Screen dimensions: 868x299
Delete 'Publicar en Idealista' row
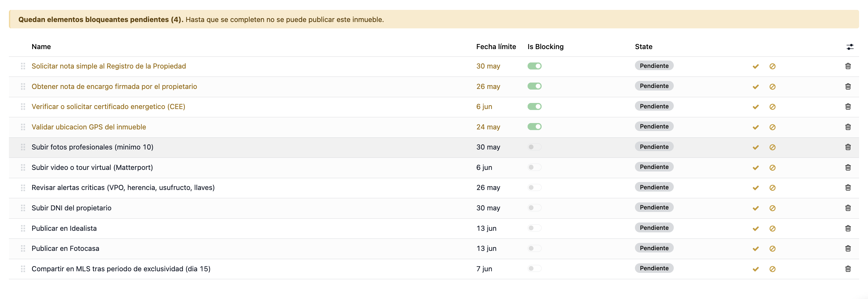click(x=848, y=228)
